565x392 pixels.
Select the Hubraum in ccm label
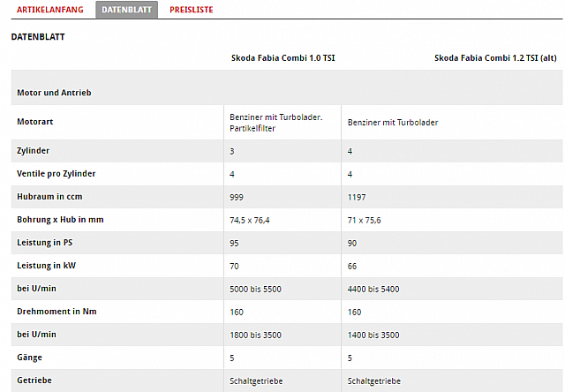(49, 197)
